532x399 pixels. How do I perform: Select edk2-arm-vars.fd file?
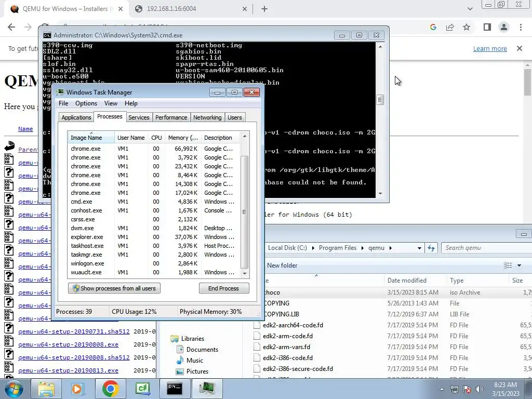286,347
